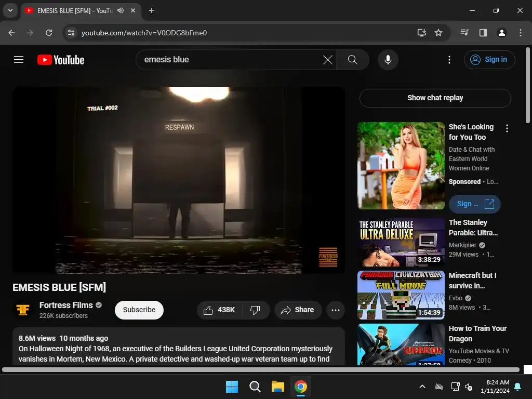Open the Stanley Parable Ultra Deluxe thumbnail
532x399 pixels.
tap(401, 242)
